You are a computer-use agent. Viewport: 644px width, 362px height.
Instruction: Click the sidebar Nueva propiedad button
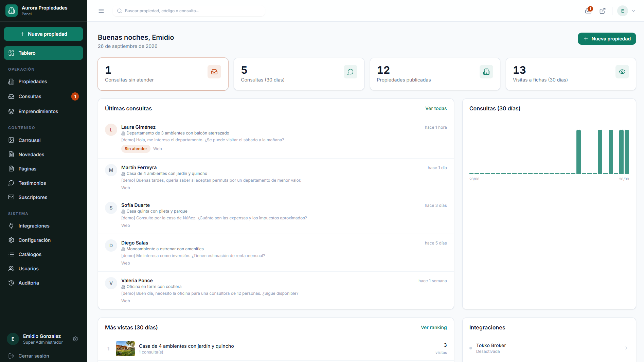click(x=43, y=34)
